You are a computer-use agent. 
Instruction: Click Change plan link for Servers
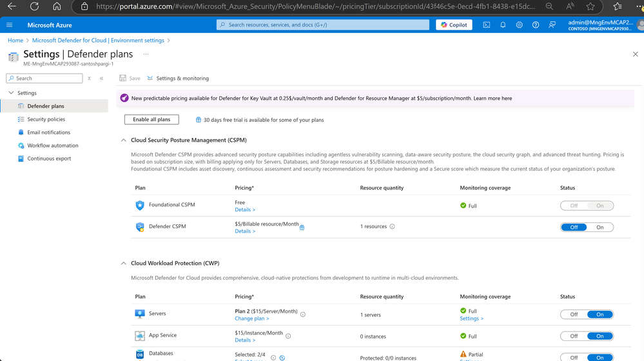click(252, 318)
